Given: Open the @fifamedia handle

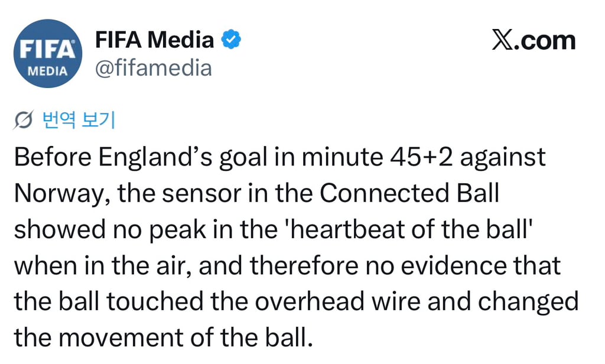Looking at the screenshot, I should tap(153, 68).
